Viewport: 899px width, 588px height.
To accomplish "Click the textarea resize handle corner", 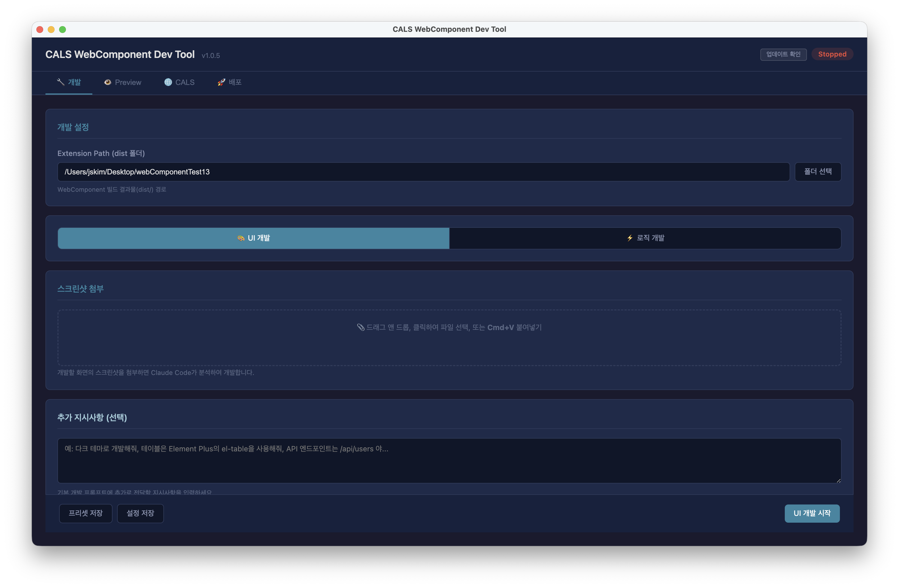I will click(x=838, y=480).
